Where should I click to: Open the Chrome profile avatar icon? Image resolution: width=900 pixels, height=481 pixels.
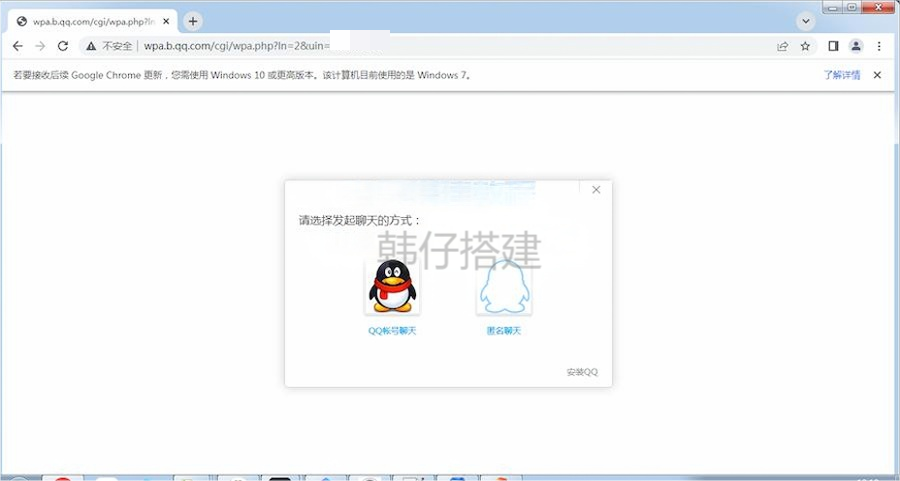[x=856, y=46]
